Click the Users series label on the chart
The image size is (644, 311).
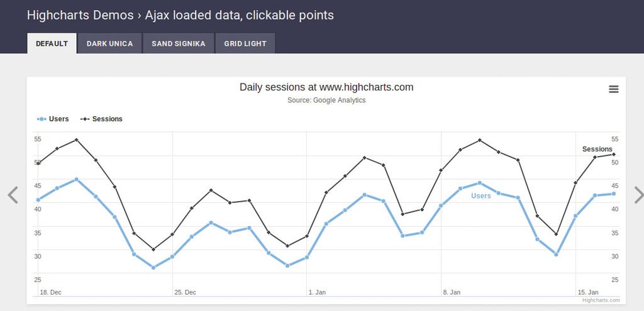[x=480, y=196]
